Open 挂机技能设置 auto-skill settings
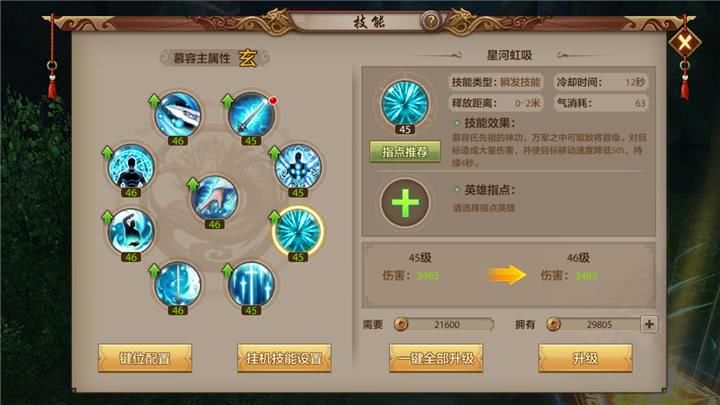Screen dimensions: 720x405 tap(284, 358)
